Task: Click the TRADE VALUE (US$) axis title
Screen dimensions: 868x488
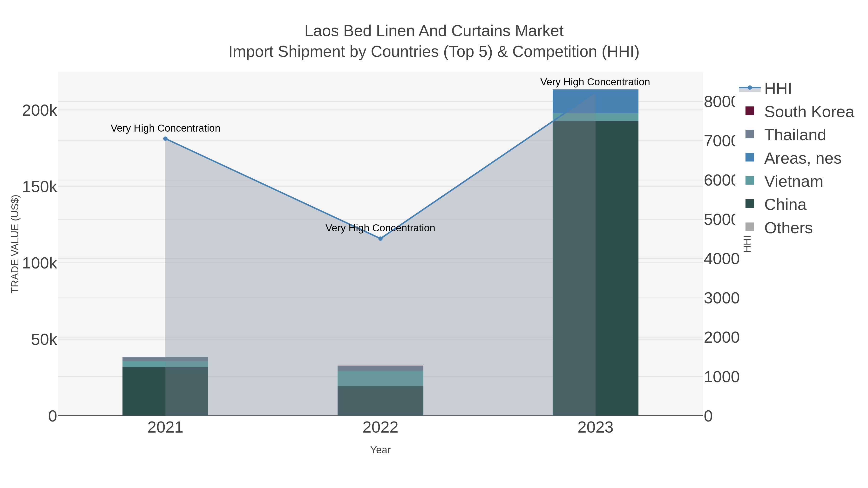Action: (15, 244)
